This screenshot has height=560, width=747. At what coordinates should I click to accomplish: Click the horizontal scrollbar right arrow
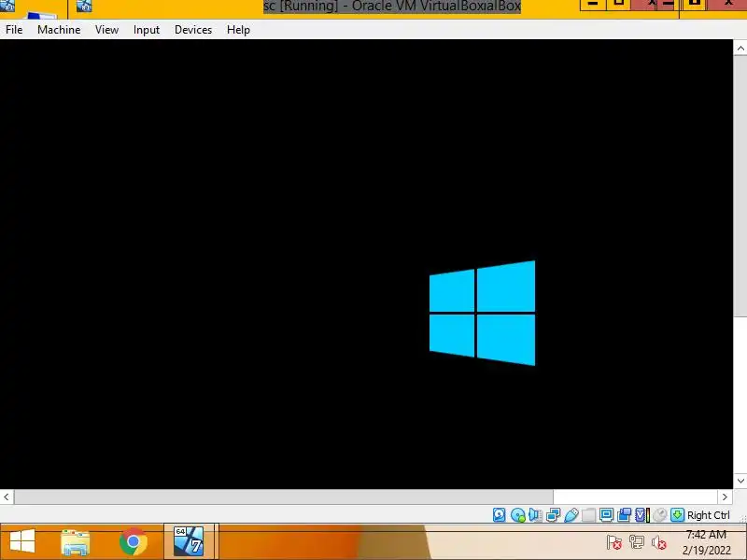click(x=725, y=497)
